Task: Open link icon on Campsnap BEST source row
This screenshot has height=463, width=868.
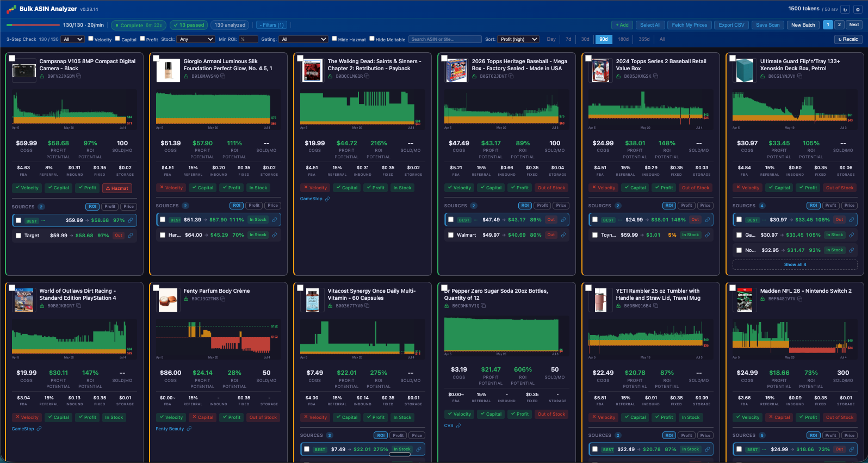Action: pyautogui.click(x=131, y=220)
